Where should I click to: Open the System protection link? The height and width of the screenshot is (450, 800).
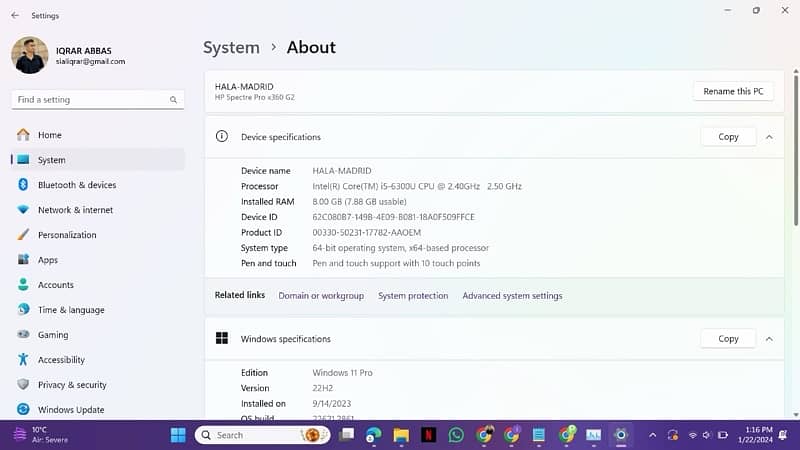pyautogui.click(x=413, y=296)
